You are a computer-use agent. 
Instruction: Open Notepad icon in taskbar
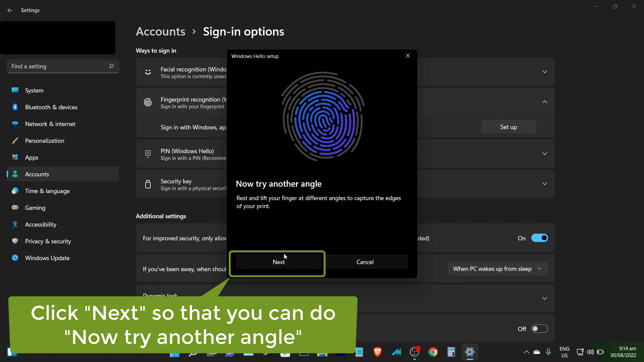click(x=359, y=352)
